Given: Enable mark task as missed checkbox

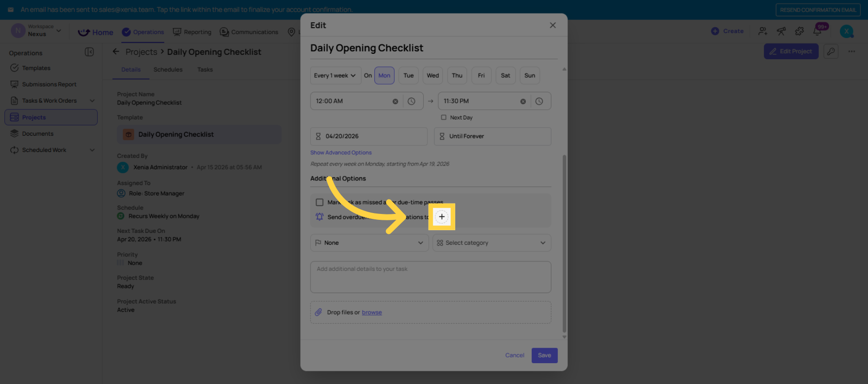Looking at the screenshot, I should click(x=320, y=202).
